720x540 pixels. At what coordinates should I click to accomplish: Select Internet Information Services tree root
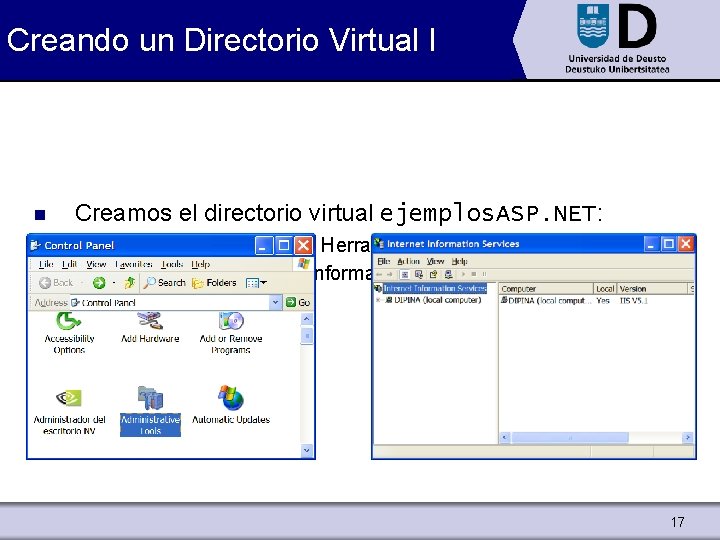[435, 288]
